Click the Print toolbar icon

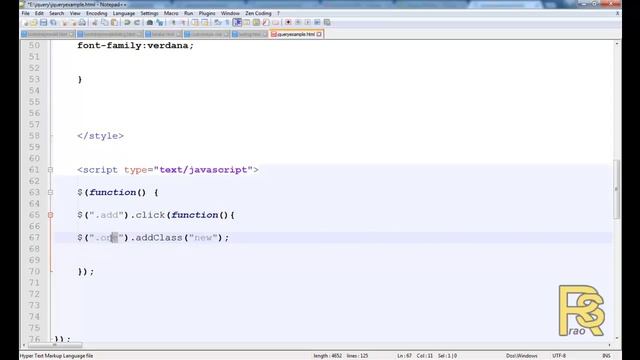tap(82, 22)
